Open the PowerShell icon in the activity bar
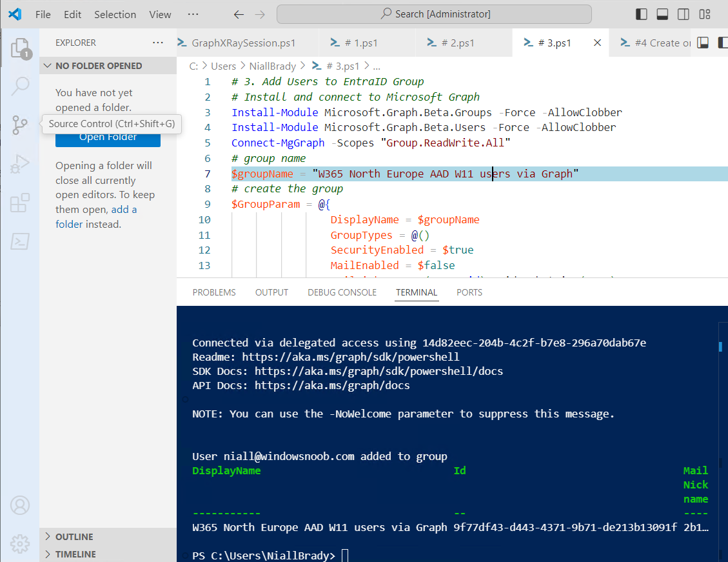Viewport: 728px width, 562px height. point(20,241)
